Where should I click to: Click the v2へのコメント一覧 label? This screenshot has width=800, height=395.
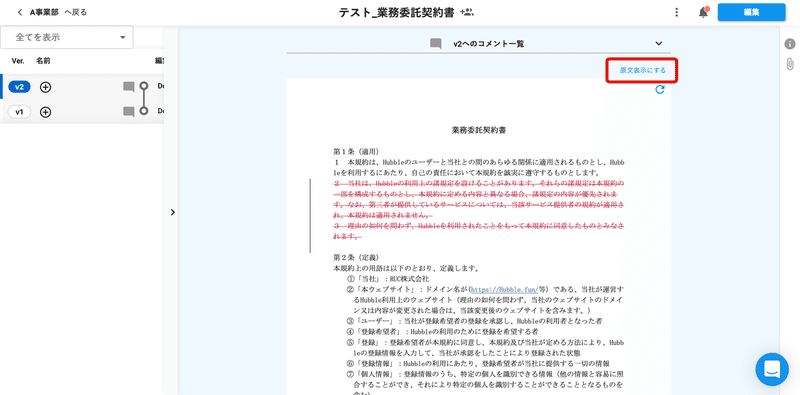pyautogui.click(x=488, y=44)
